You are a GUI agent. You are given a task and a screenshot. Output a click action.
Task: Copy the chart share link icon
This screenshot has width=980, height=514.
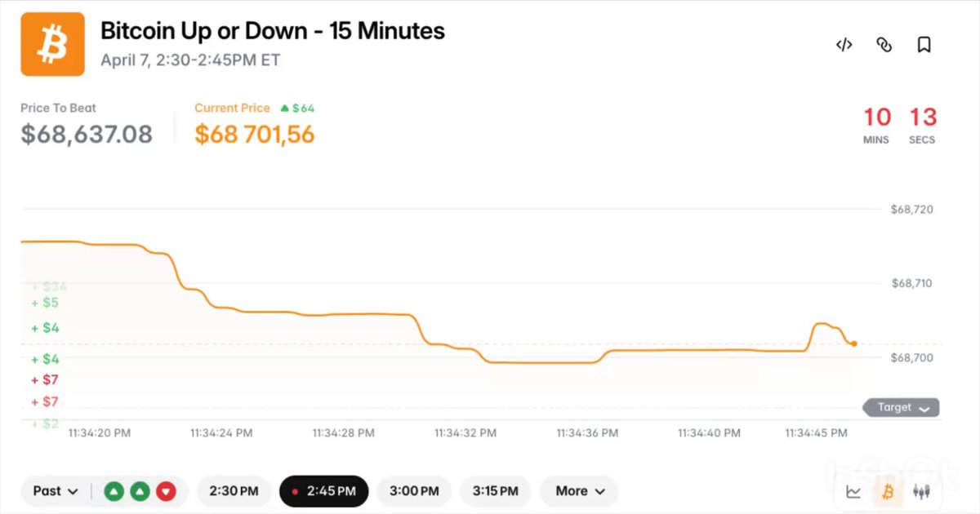pos(884,45)
